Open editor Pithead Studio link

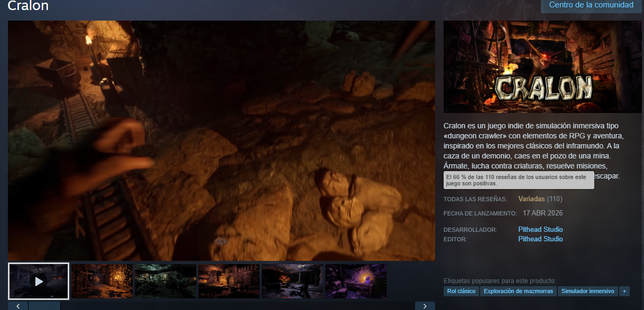[540, 239]
